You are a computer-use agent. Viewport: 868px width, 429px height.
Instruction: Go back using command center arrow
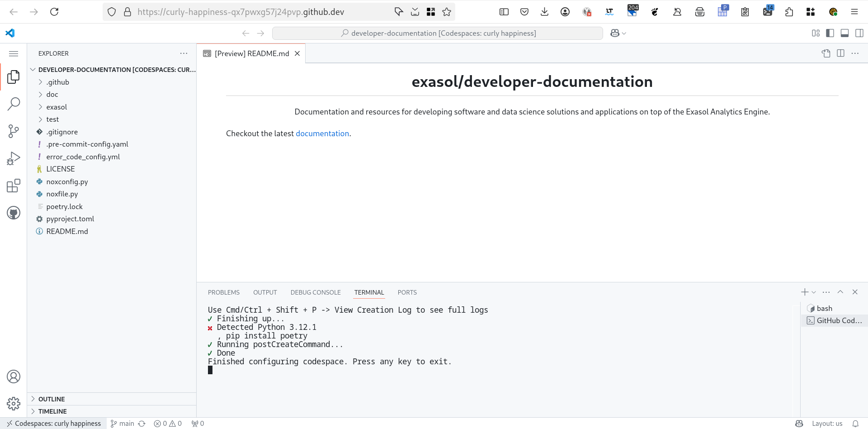pyautogui.click(x=246, y=33)
